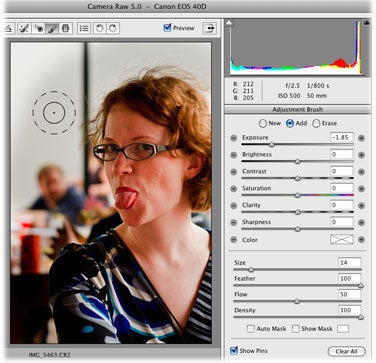
Task: Rotate image 90° counterclockwise
Action: click(x=99, y=28)
